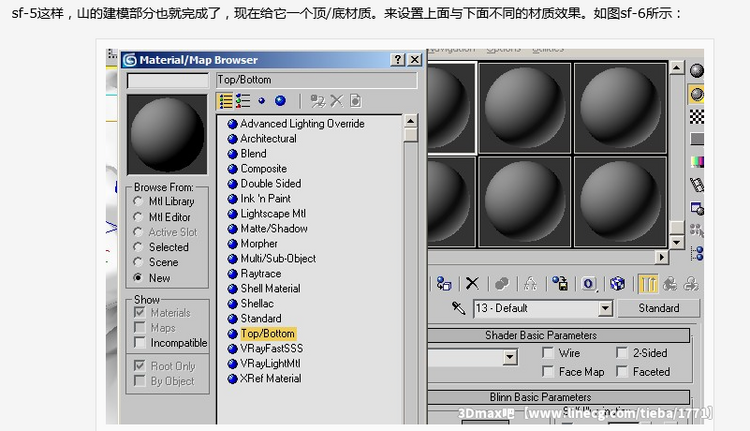The image size is (750, 431).
Task: Toggle Sample Type sphere icon
Action: click(x=696, y=71)
